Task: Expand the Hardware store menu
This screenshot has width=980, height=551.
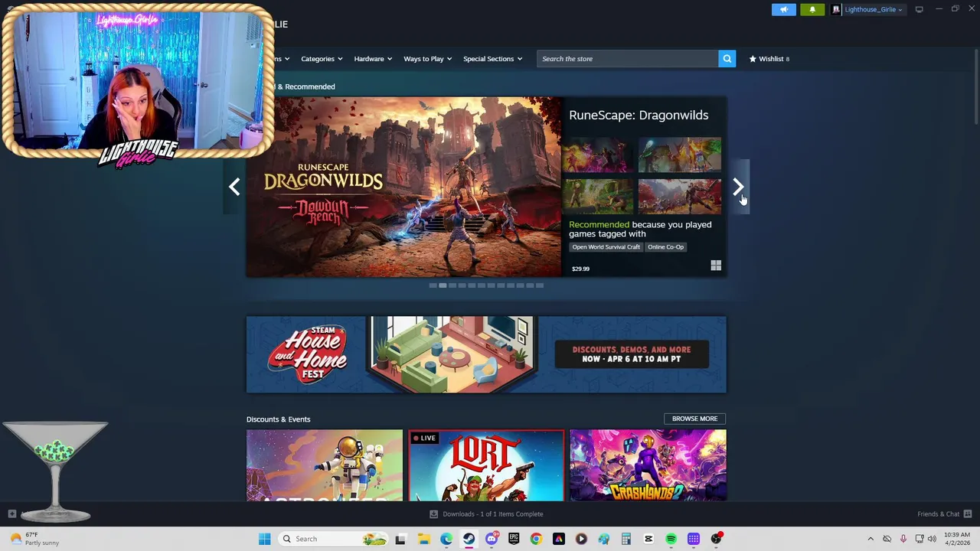Action: tap(372, 58)
